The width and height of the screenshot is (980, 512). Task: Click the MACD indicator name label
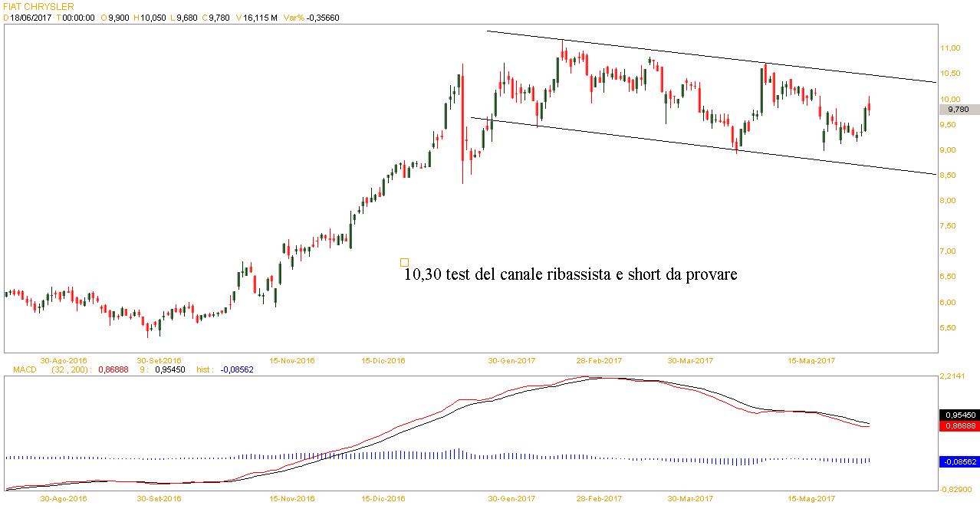tap(24, 369)
